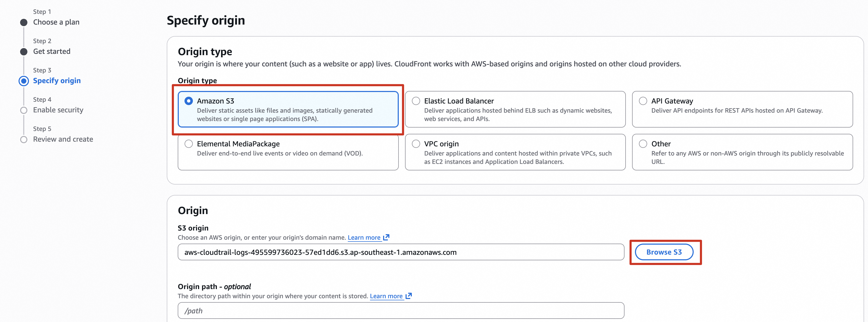Open Learn more link for Origin path
Image resolution: width=868 pixels, height=322 pixels.
tap(386, 296)
